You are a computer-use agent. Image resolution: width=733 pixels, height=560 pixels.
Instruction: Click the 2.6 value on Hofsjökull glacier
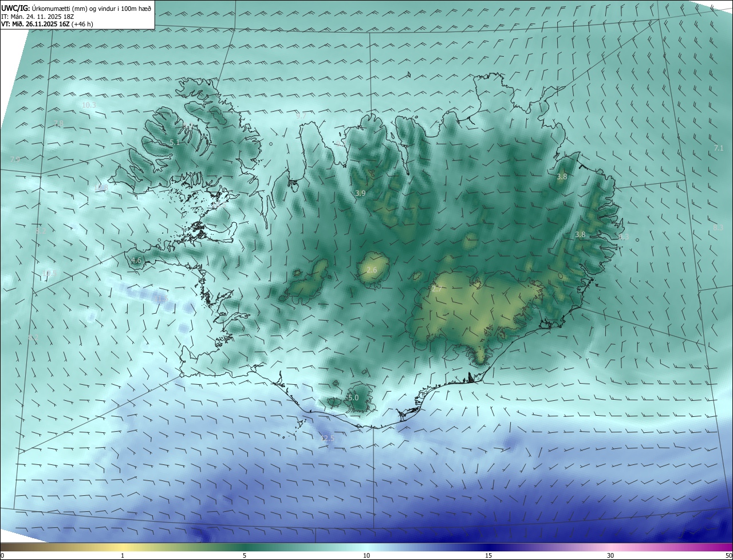click(x=372, y=270)
